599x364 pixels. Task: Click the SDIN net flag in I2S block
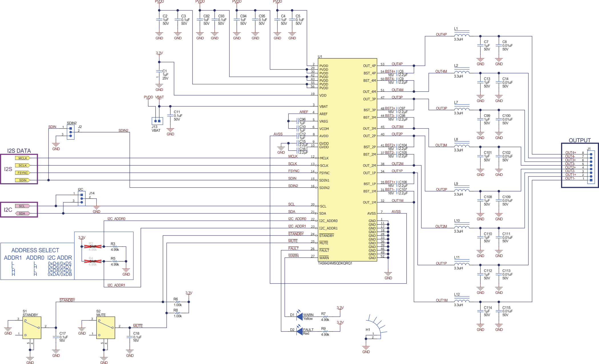(23, 180)
